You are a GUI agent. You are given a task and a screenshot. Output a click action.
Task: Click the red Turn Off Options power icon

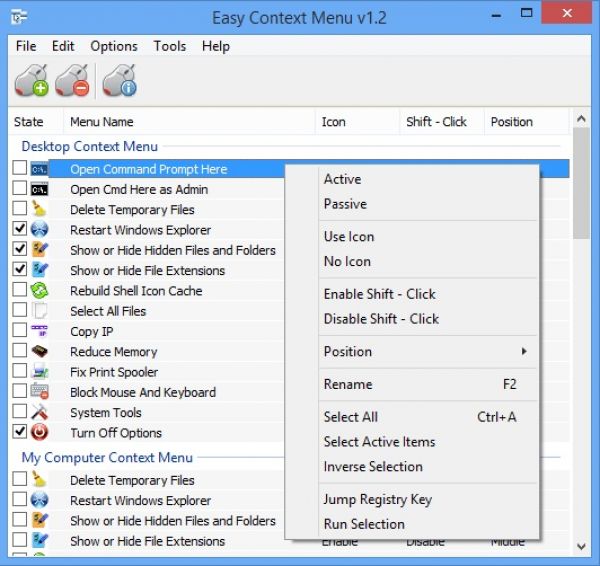click(39, 432)
